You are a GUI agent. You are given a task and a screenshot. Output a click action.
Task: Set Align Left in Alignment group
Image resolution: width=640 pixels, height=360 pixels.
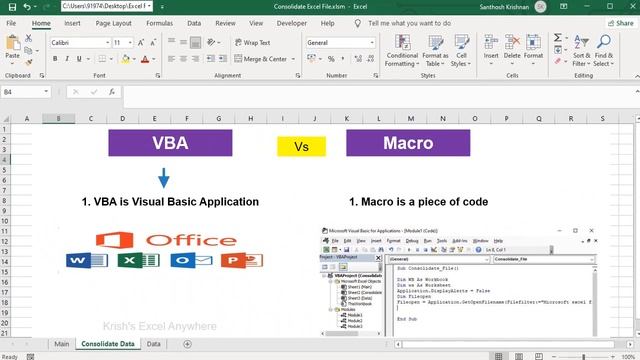171,59
